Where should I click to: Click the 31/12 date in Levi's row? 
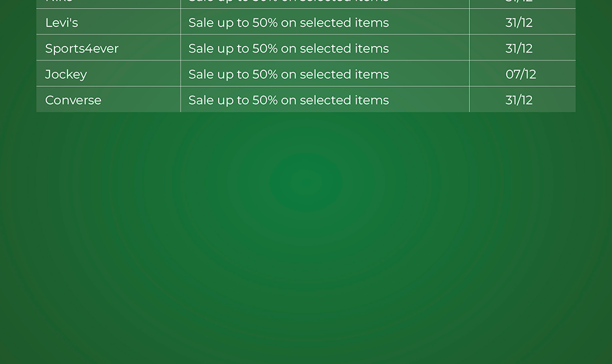519,23
